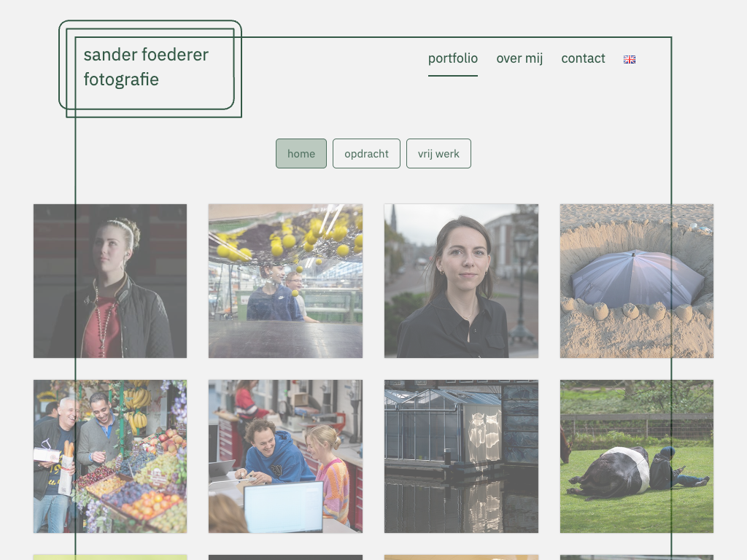This screenshot has width=747, height=560.
Task: Open the yellow balls reflection photo
Action: click(285, 281)
